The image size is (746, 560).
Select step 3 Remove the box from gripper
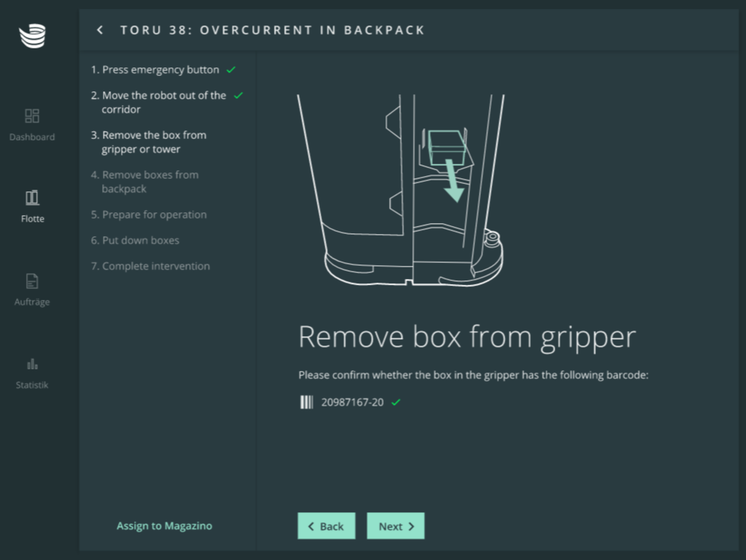pos(154,142)
